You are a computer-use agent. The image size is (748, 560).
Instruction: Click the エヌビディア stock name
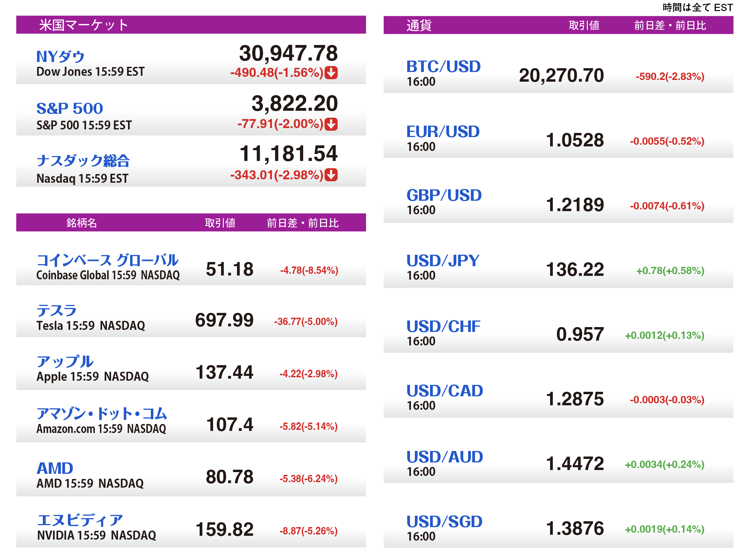coord(80,520)
